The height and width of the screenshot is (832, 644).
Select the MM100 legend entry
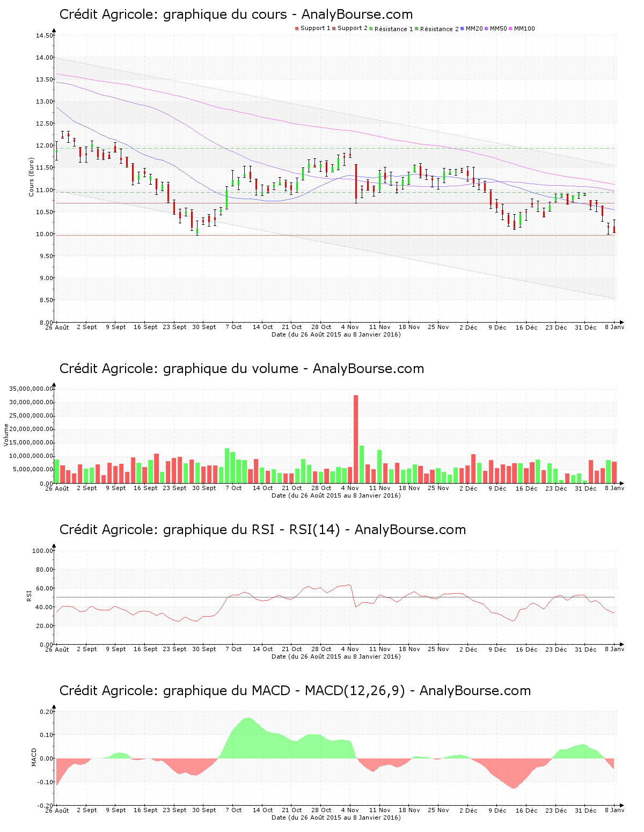coord(524,28)
